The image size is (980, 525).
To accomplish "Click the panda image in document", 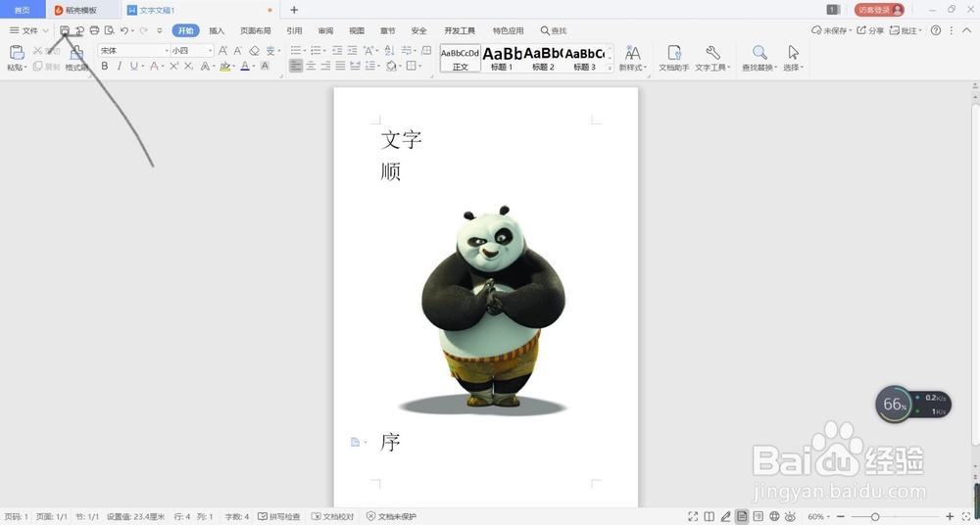I will (x=485, y=310).
